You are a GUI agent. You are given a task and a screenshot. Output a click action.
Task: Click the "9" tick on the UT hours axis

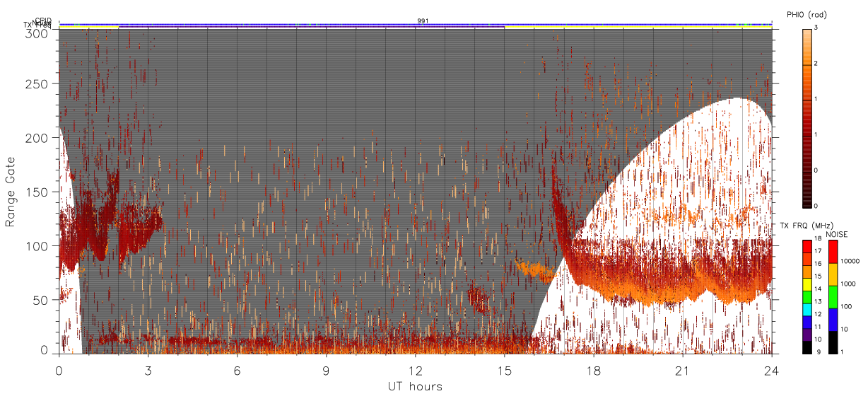[326, 370]
